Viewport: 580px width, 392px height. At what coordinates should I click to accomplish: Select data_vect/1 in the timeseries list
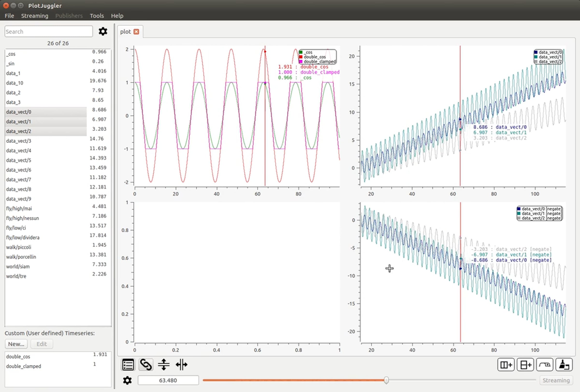(x=46, y=122)
